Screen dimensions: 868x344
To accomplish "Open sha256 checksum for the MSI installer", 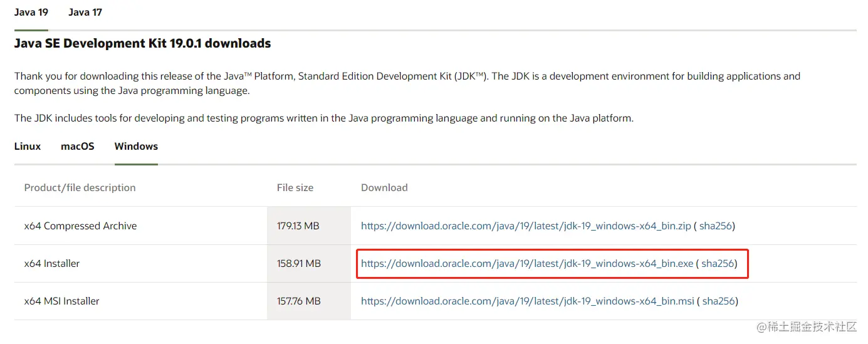I will [x=719, y=301].
